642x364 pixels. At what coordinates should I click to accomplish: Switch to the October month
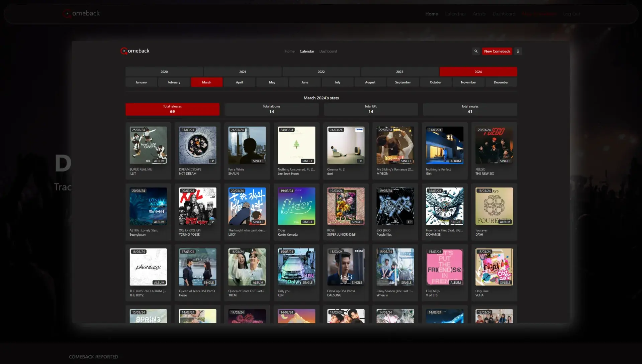[x=436, y=82]
